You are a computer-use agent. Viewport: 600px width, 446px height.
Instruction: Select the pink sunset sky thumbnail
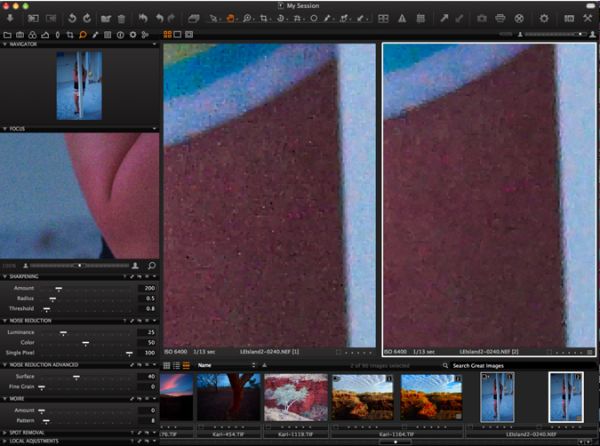click(176, 397)
